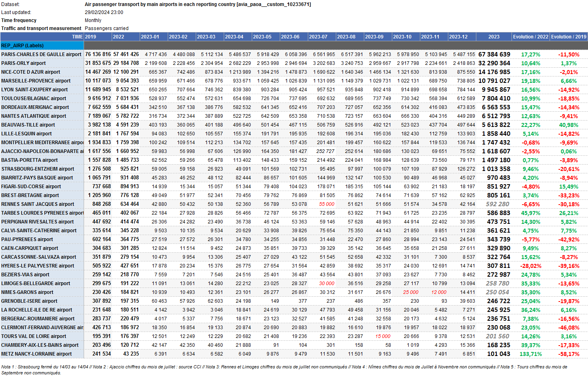Select the 'BASTIA-PORETTA airport' label
The width and height of the screenshot is (588, 376).
tap(30, 160)
